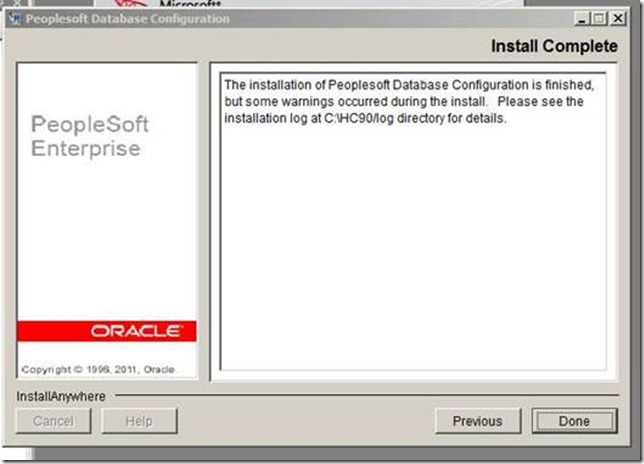
Task: Maximize the Peoplesoft Database Configuration window
Action: coord(599,18)
